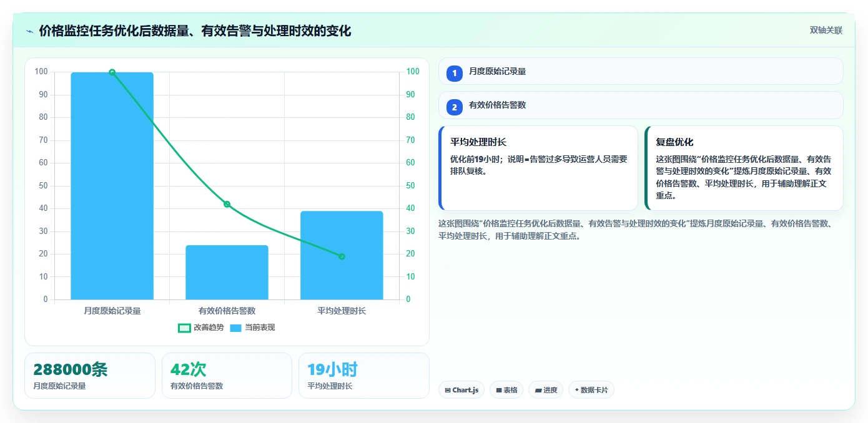Screen dimensions: 868x423
Task: Toggle the 改善趋势 legend entry
Action: [x=201, y=328]
